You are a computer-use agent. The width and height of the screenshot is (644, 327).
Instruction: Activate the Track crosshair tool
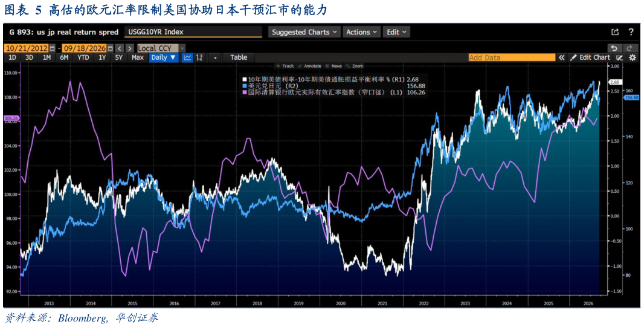tap(285, 66)
